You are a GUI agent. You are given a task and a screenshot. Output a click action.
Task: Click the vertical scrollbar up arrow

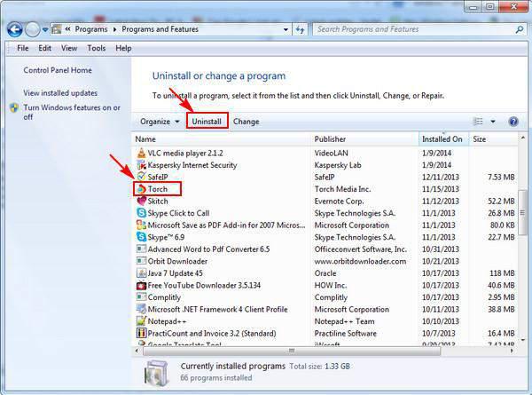522,138
